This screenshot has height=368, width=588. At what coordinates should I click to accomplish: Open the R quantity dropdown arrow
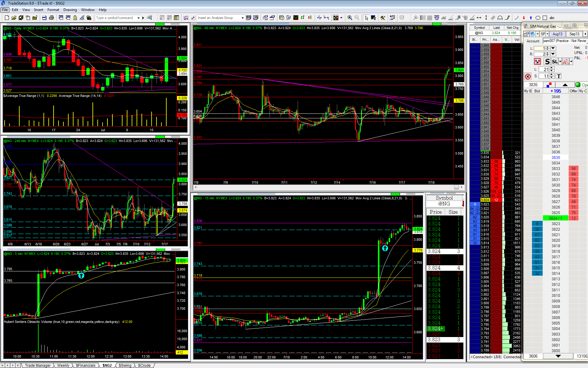coord(553,54)
